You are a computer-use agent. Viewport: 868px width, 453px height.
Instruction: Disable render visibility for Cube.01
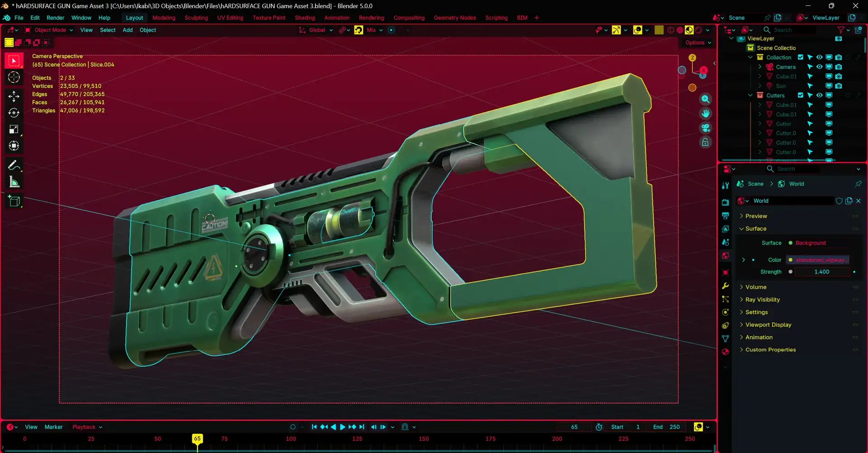coord(839,76)
